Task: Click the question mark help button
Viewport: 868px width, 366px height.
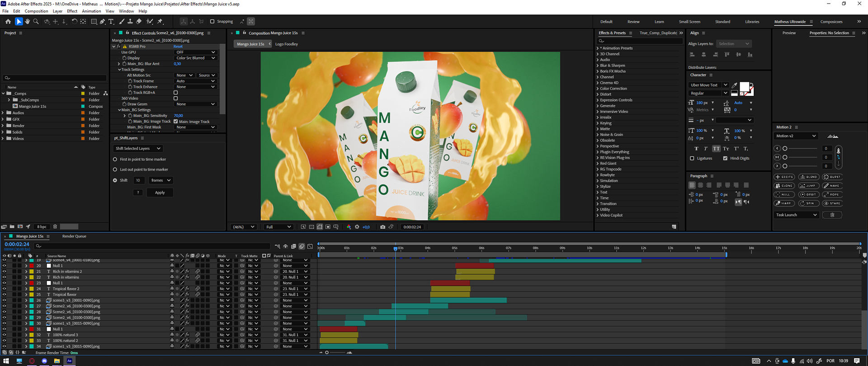Action: [x=138, y=192]
